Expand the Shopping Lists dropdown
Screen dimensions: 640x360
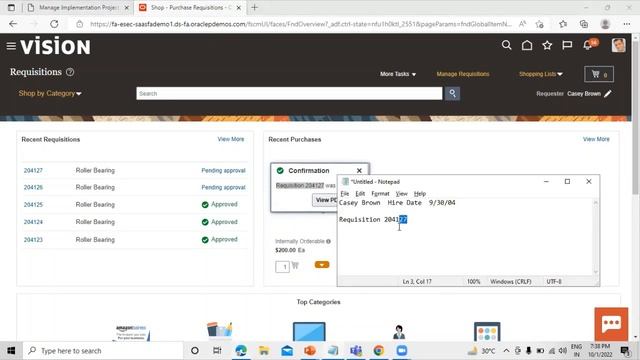(541, 74)
